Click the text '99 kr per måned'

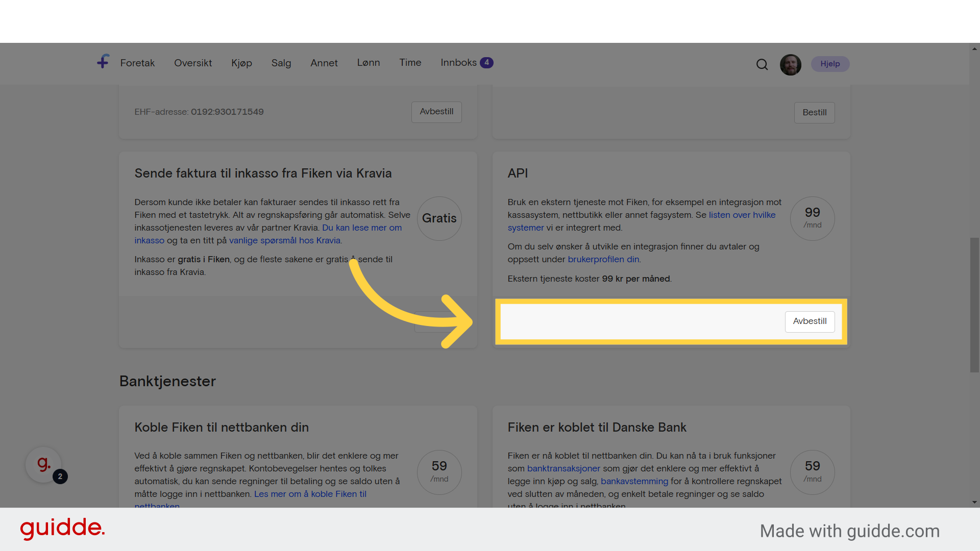tap(636, 279)
